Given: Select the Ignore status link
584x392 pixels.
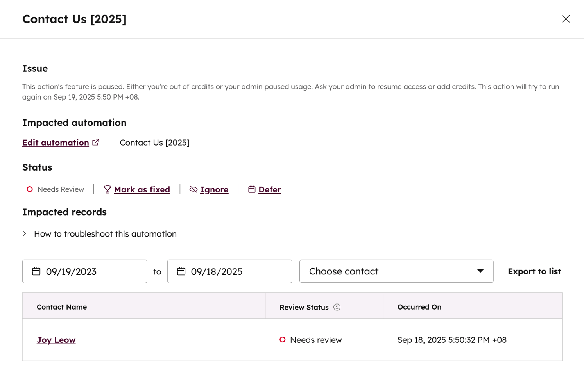Looking at the screenshot, I should (x=214, y=189).
